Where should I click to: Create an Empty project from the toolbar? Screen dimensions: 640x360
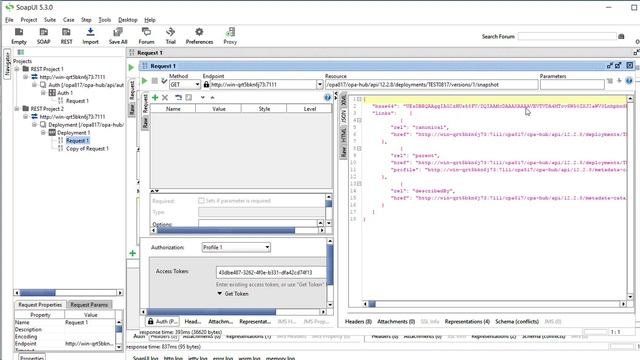point(19,36)
